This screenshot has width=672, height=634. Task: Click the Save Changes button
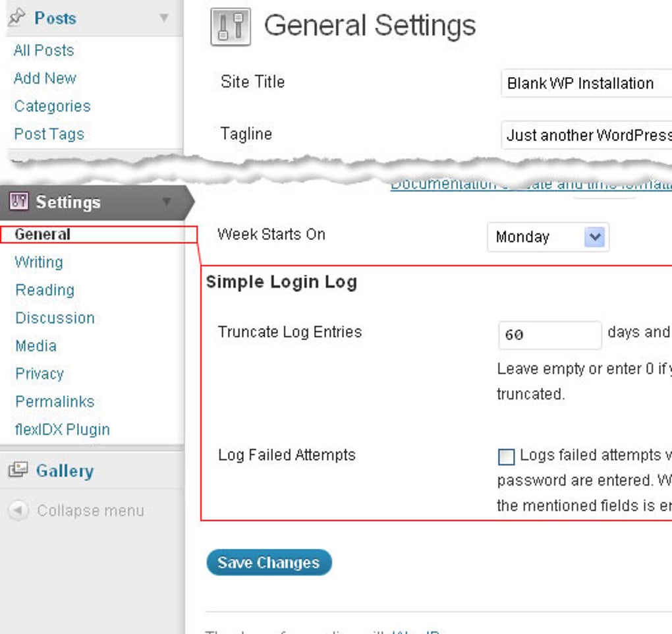(x=269, y=562)
